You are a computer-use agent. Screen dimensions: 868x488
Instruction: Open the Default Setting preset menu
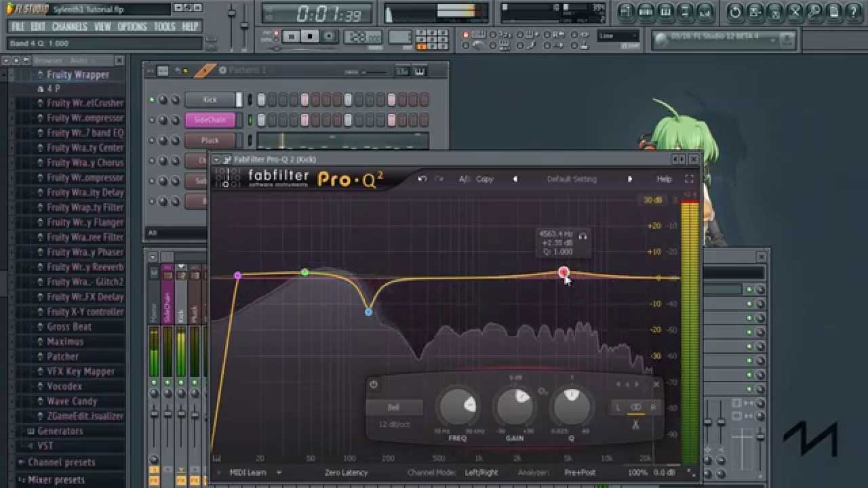(x=572, y=179)
